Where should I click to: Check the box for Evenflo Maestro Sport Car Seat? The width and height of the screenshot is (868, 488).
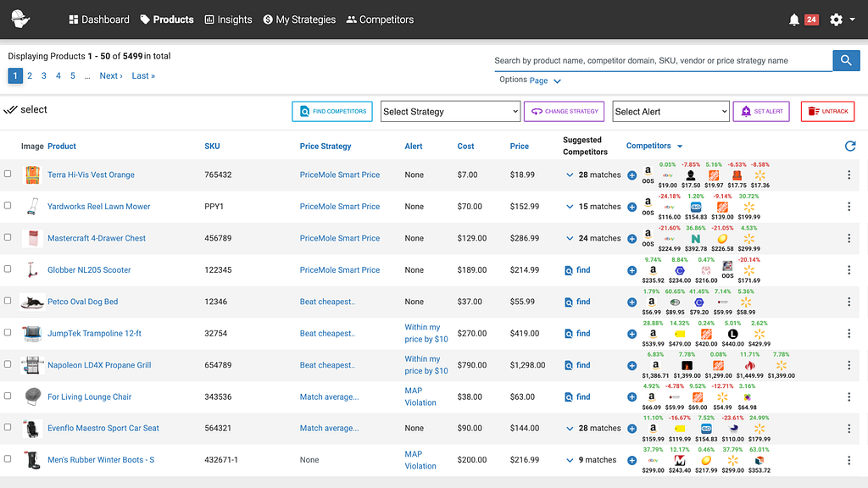pos(8,427)
